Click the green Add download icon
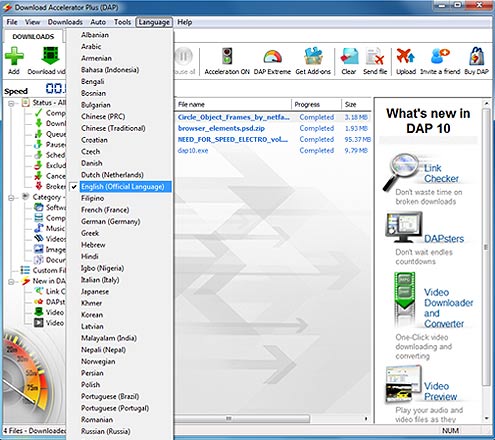Viewport: 495px width, 440px height. pyautogui.click(x=14, y=56)
